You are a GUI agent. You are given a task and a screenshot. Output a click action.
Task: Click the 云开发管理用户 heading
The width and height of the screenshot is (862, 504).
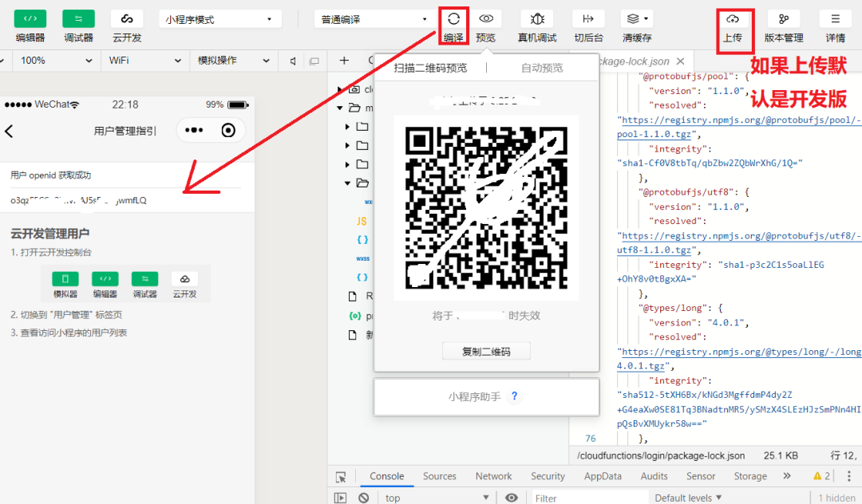50,234
